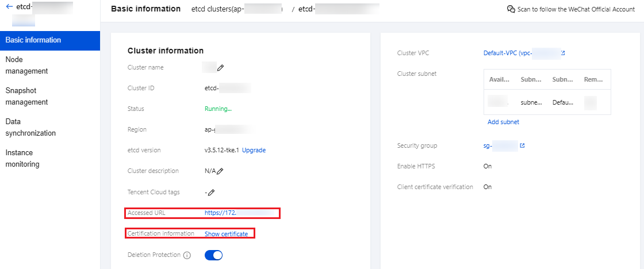Click Show certificate link

[x=226, y=234]
